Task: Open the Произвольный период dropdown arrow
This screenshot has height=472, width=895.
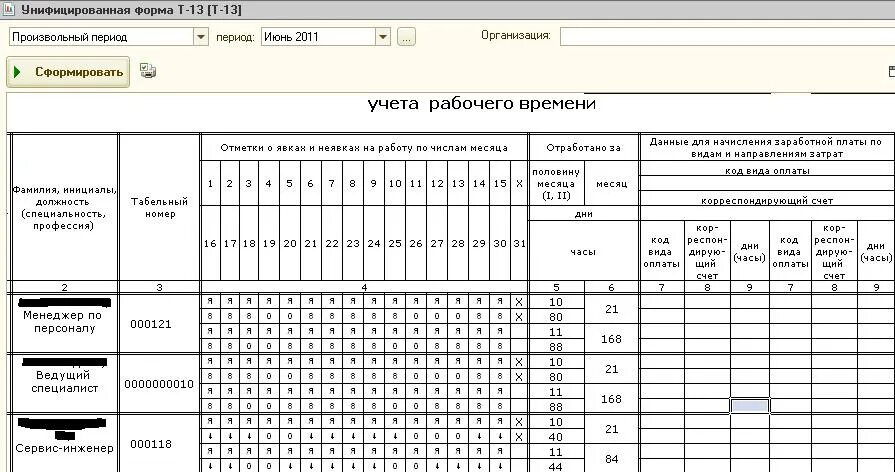Action: pyautogui.click(x=201, y=37)
